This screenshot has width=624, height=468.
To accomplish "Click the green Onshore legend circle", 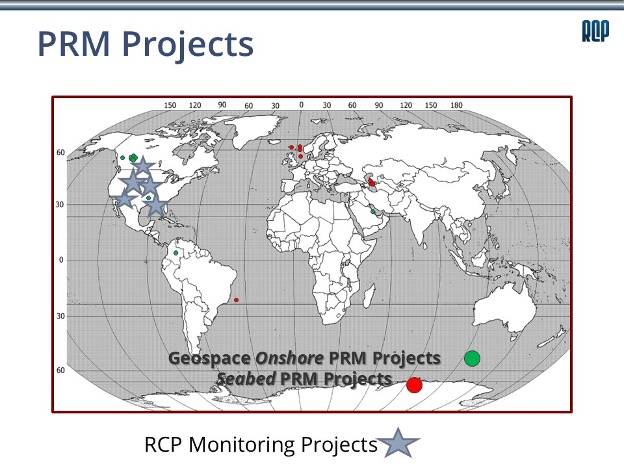I will click(x=472, y=358).
